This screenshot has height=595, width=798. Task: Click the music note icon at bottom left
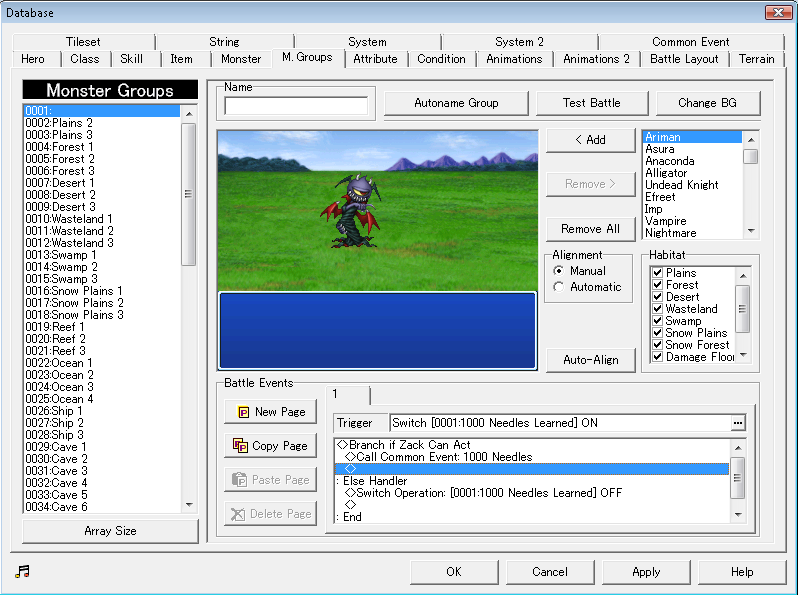point(23,571)
